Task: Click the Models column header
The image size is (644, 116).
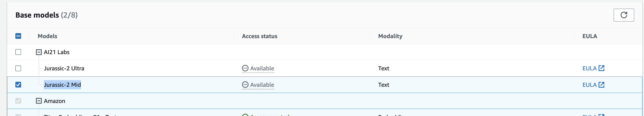Action: click(x=47, y=36)
